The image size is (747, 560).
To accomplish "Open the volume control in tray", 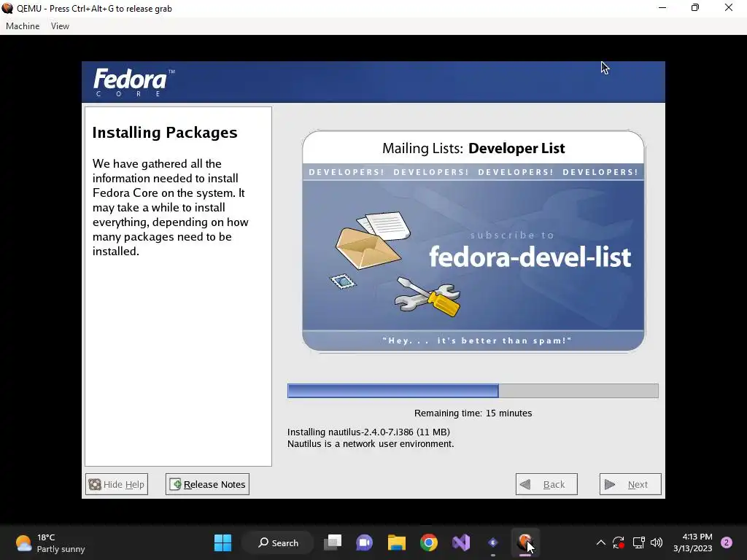I will (x=657, y=542).
